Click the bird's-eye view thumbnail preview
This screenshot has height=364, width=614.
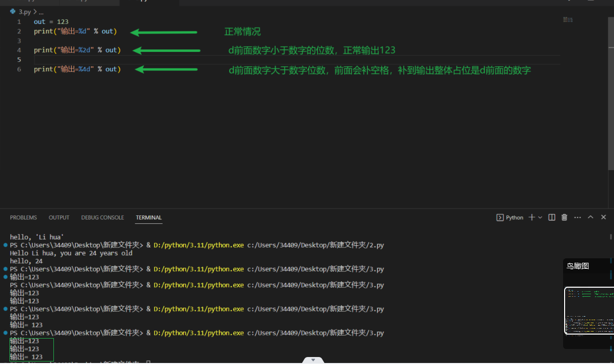pyautogui.click(x=588, y=310)
